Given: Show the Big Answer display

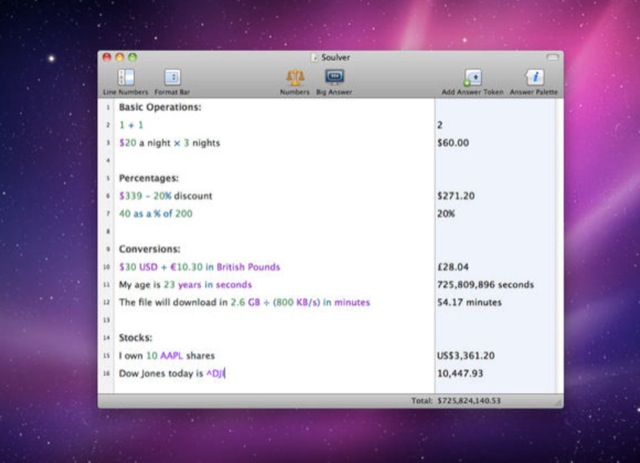Looking at the screenshot, I should (x=334, y=82).
